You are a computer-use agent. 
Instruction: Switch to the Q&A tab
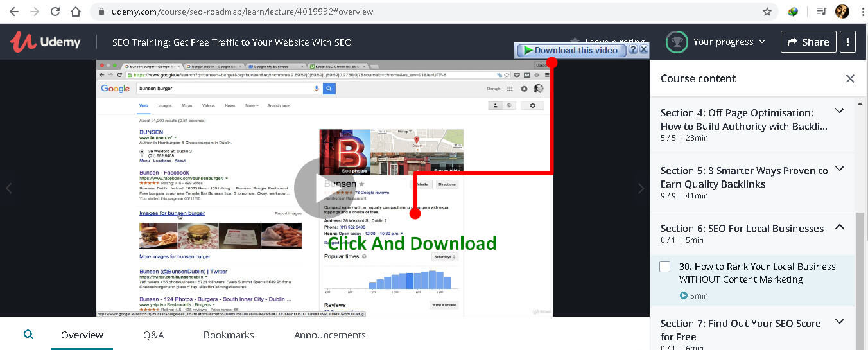click(x=153, y=335)
